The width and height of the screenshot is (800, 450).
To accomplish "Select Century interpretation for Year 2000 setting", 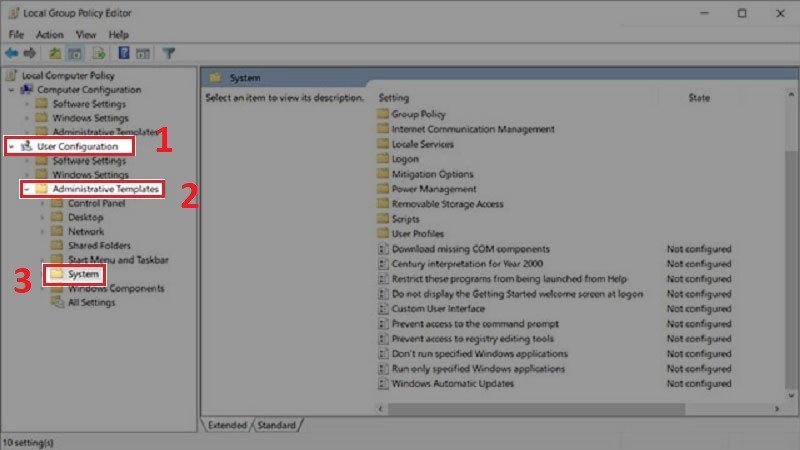I will tap(467, 264).
